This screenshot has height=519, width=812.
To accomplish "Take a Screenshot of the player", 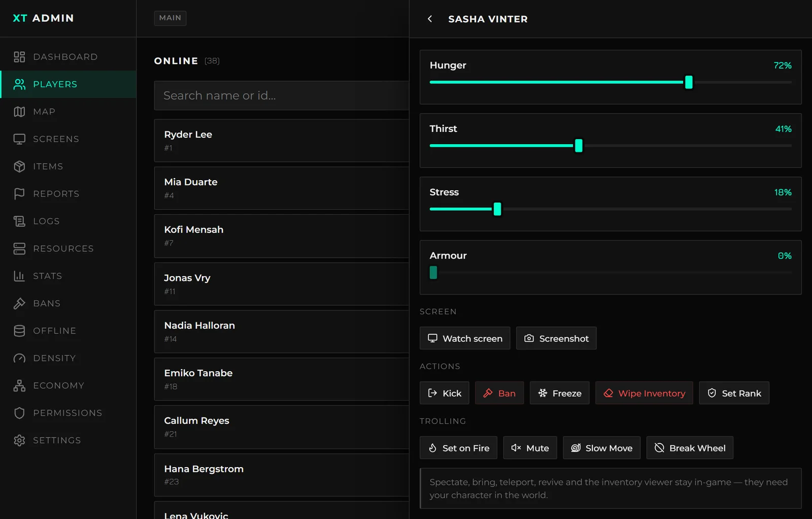I will 556,338.
